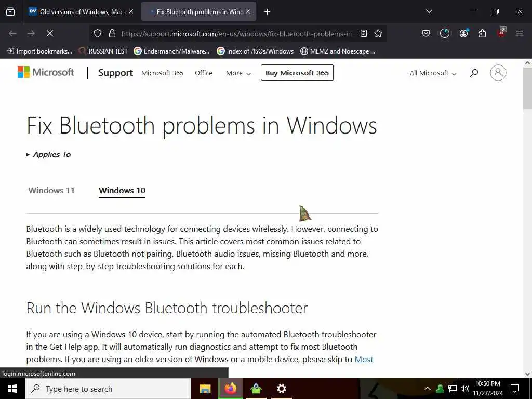
Task: Open site search magnifier icon
Action: (x=474, y=73)
